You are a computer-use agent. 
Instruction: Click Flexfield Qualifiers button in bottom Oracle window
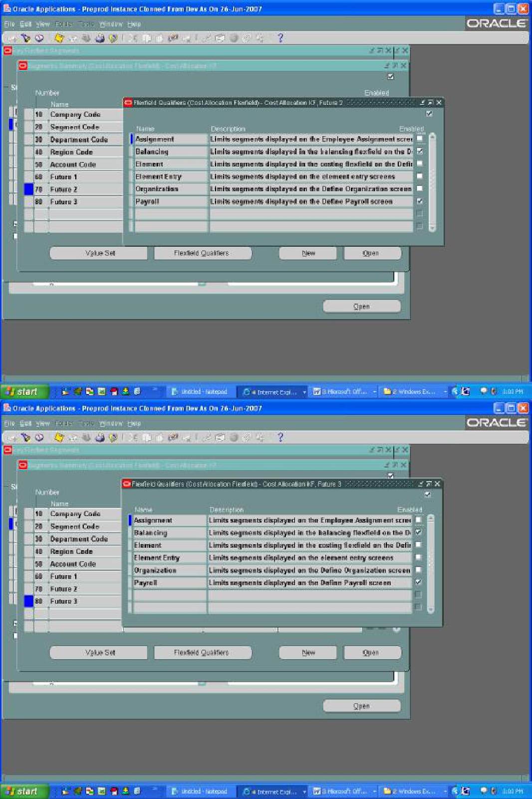[x=202, y=653]
